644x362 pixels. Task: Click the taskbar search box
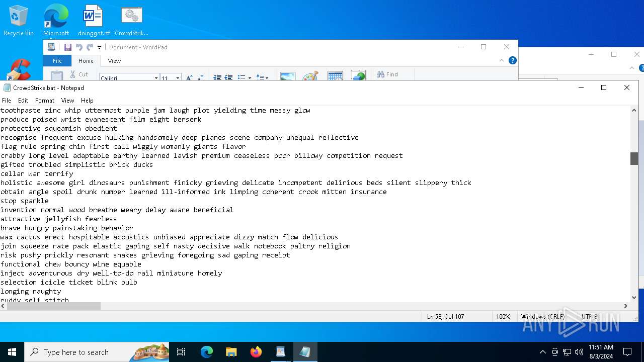[97, 352]
